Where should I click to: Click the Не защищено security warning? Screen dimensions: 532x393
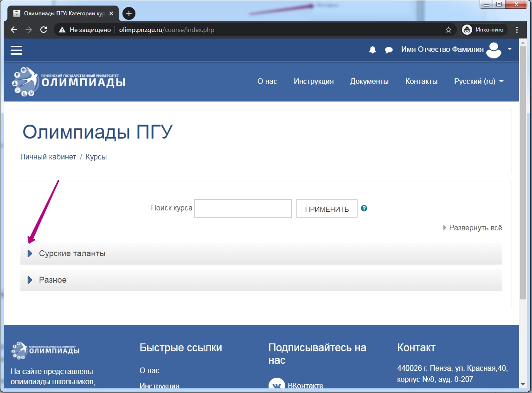tap(85, 30)
